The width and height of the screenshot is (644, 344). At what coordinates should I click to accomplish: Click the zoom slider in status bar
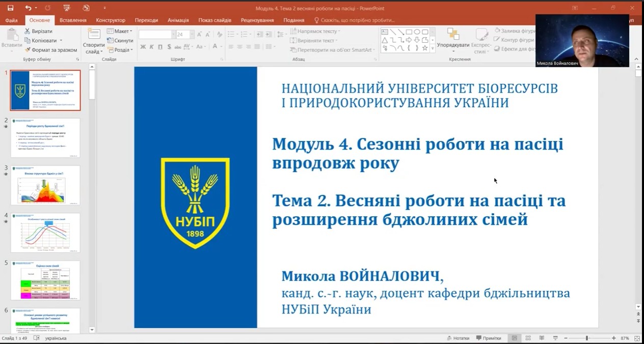click(587, 338)
